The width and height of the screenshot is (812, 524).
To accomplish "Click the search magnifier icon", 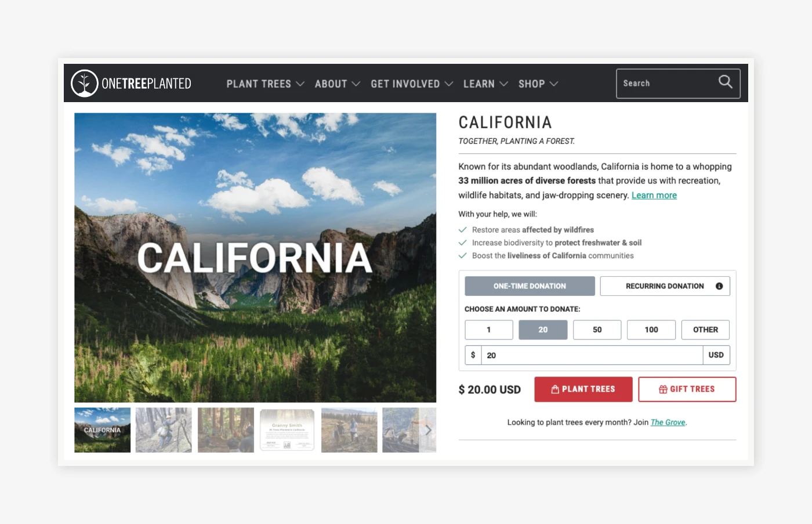I will pyautogui.click(x=726, y=82).
